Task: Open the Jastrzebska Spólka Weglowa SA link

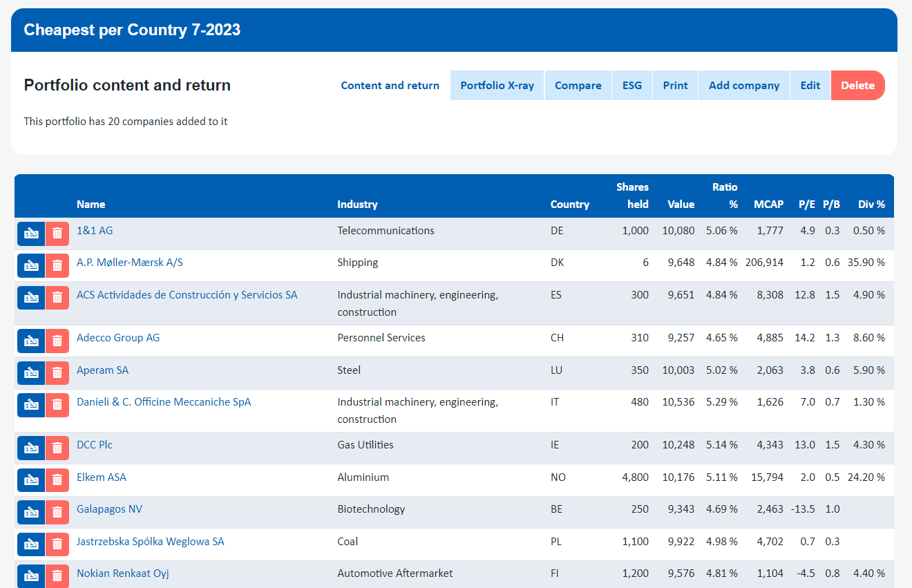Action: [x=151, y=542]
